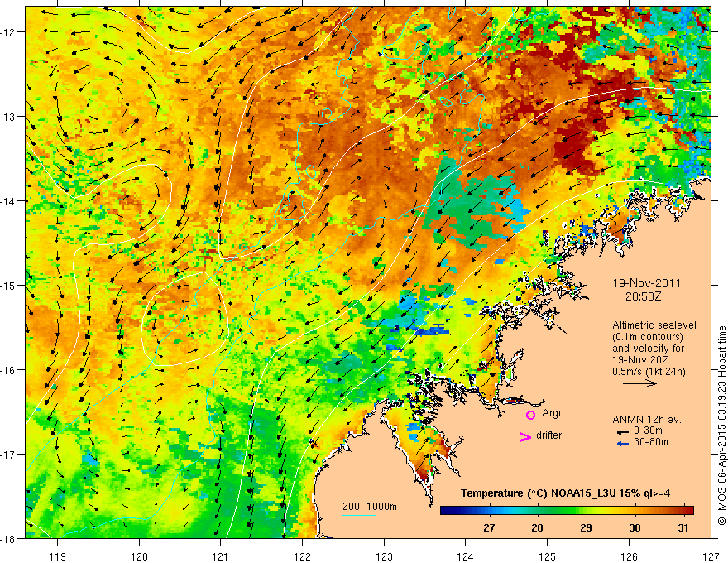Click the colorbar value '31'
This screenshot has width=728, height=563.
683,527
